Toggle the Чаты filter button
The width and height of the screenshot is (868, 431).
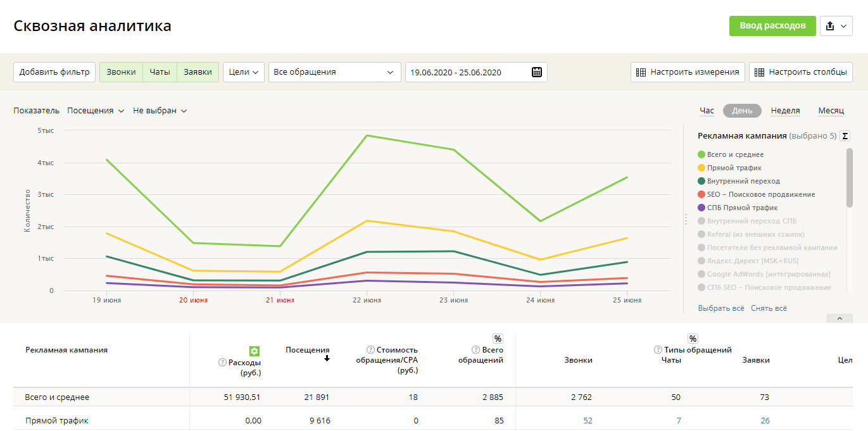(160, 72)
